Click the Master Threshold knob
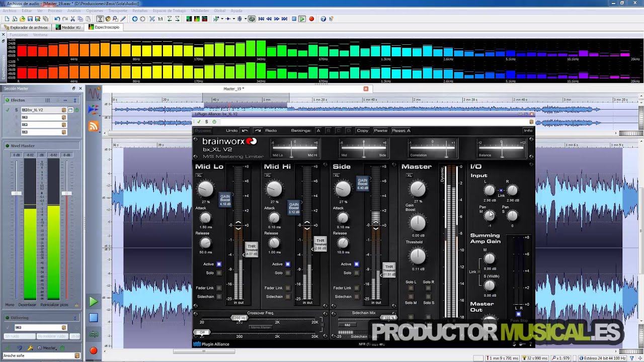The image size is (644, 362). click(418, 256)
